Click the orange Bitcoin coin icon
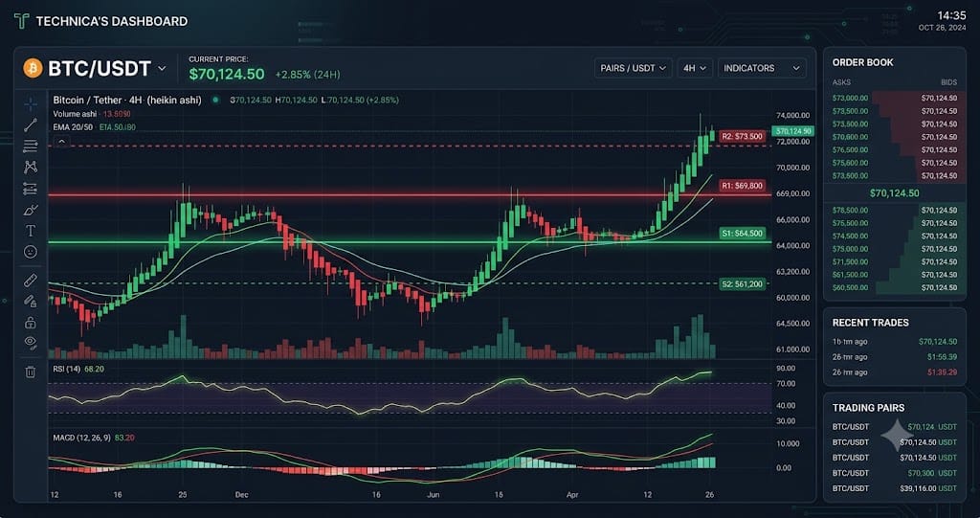Image resolution: width=980 pixels, height=518 pixels. (33, 68)
